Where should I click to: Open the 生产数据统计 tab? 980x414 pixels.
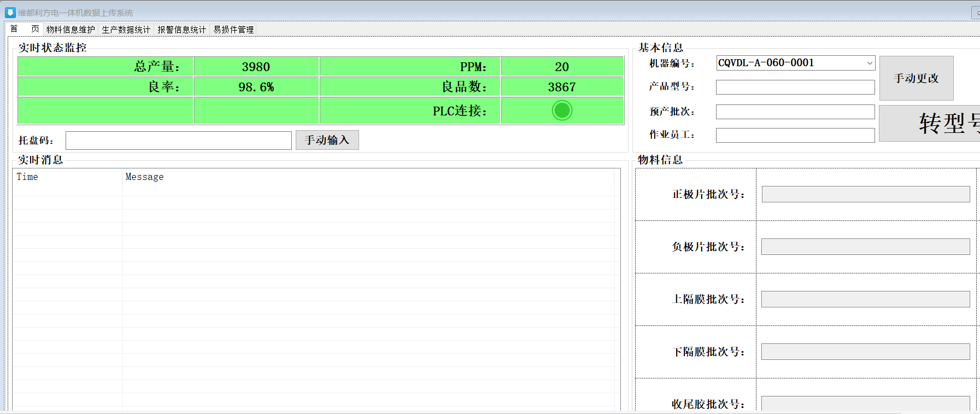(x=126, y=29)
